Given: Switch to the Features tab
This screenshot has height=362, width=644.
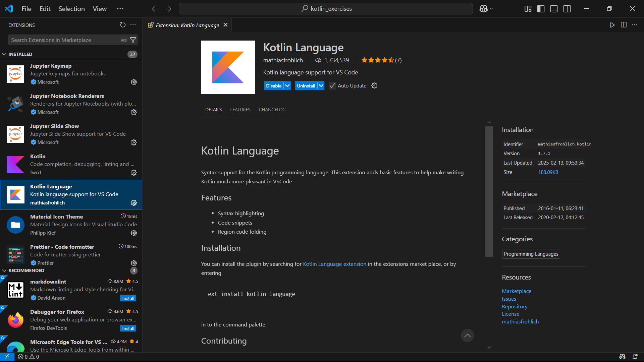Looking at the screenshot, I should pyautogui.click(x=240, y=110).
